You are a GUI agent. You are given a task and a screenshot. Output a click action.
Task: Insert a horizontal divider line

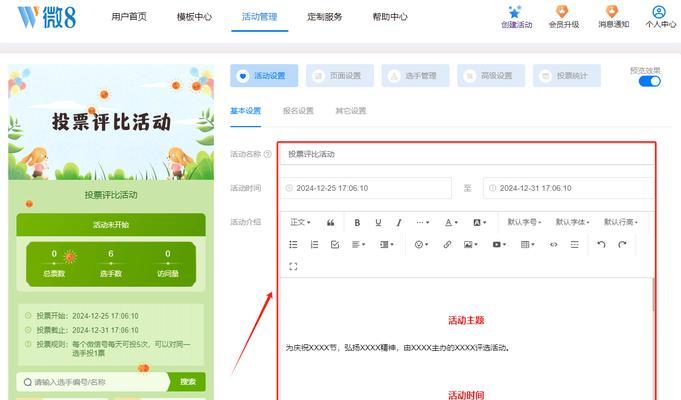(x=574, y=245)
